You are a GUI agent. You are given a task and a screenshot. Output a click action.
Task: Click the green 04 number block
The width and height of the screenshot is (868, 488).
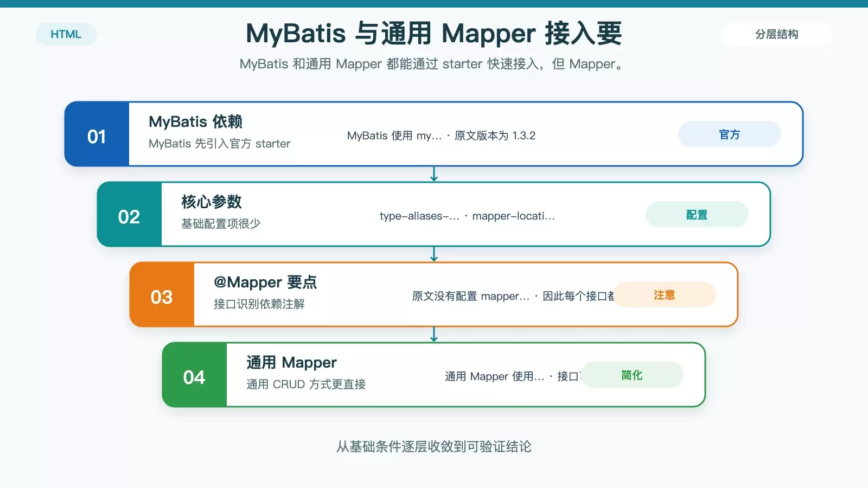coord(194,375)
